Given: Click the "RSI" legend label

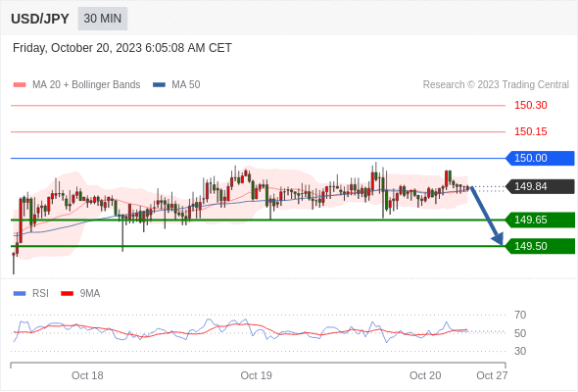Looking at the screenshot, I should [x=40, y=294].
